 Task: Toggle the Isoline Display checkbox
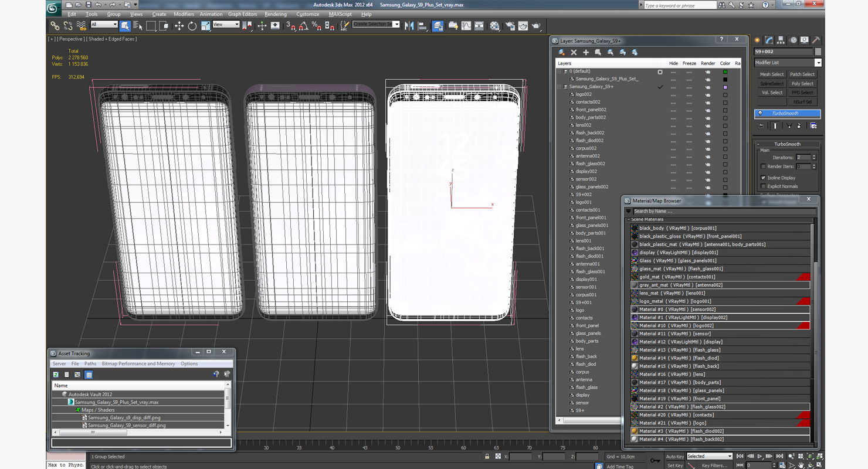coord(763,178)
